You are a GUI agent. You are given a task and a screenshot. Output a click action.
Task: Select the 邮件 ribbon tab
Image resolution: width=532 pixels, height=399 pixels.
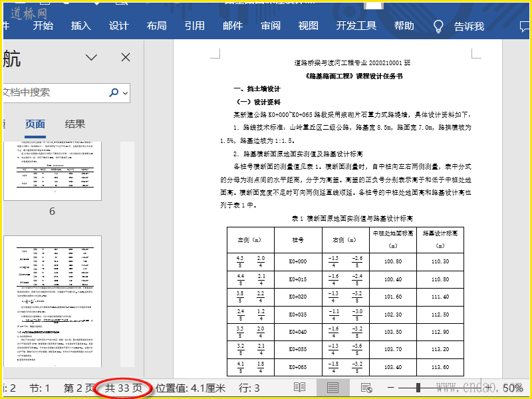click(x=233, y=26)
